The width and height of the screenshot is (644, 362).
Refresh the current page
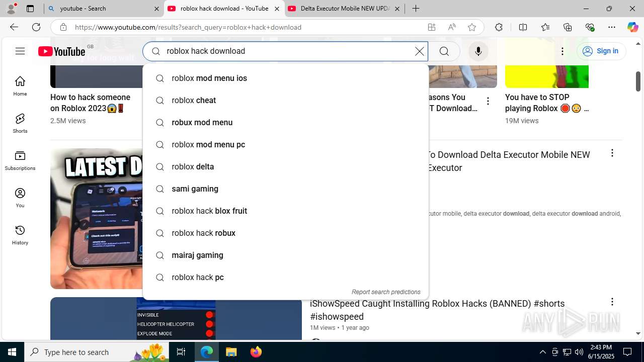tap(36, 27)
